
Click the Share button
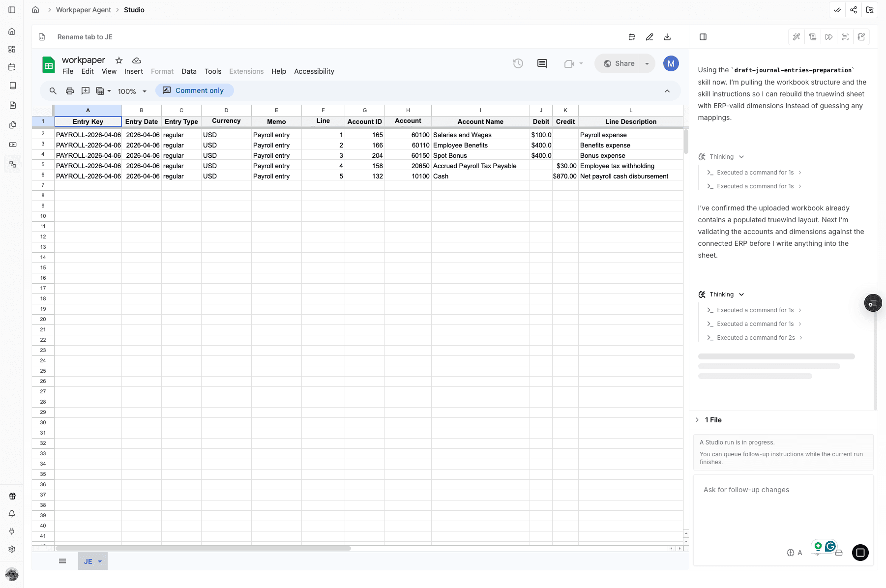coord(619,63)
